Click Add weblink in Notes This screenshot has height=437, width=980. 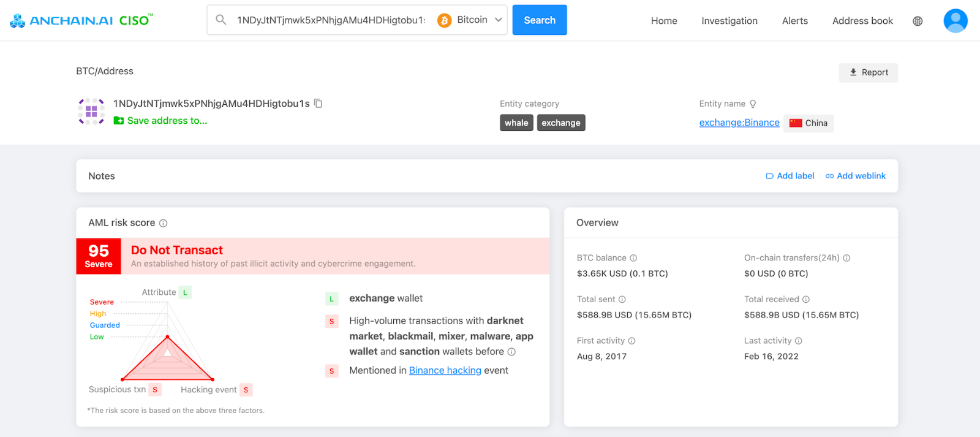(x=856, y=176)
